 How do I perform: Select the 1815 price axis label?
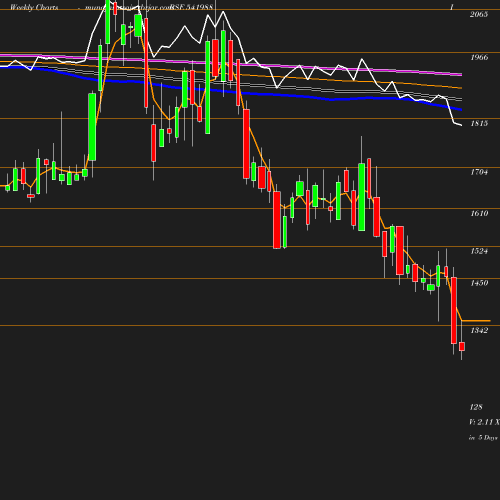[x=479, y=123]
